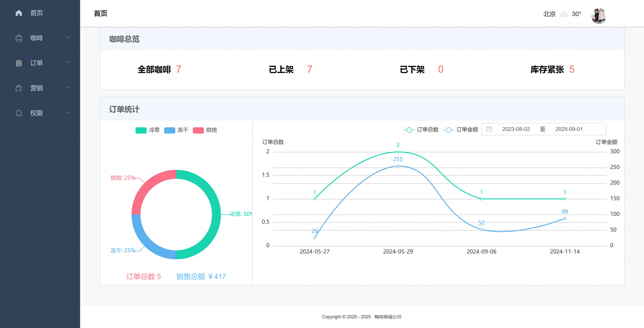Set start date 2023-08-02 field

coord(516,129)
